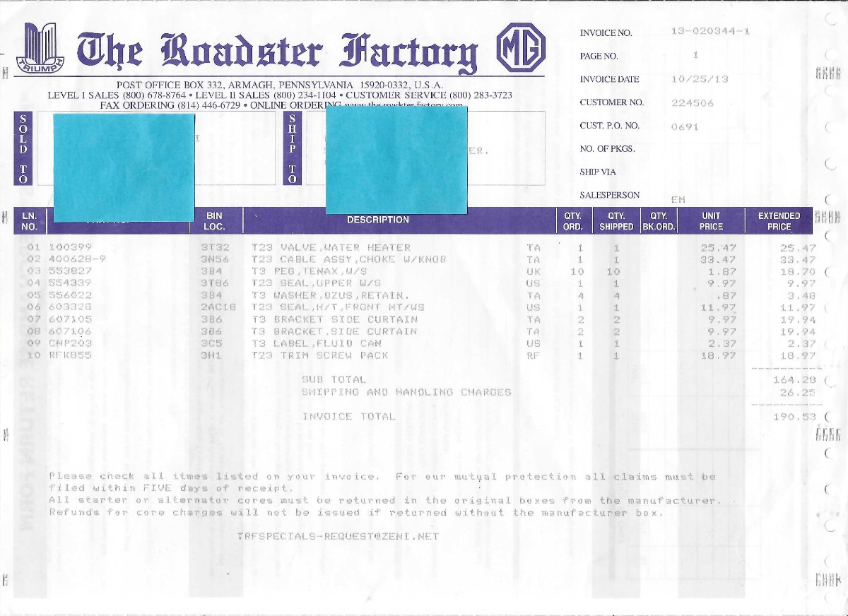Click the vertical SOLD TO label
The width and height of the screenshot is (848, 616).
click(x=23, y=149)
